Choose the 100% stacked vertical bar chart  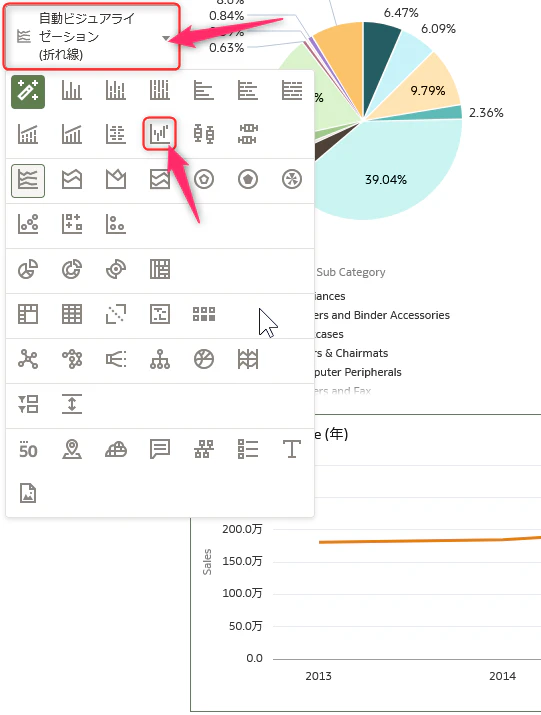(160, 90)
